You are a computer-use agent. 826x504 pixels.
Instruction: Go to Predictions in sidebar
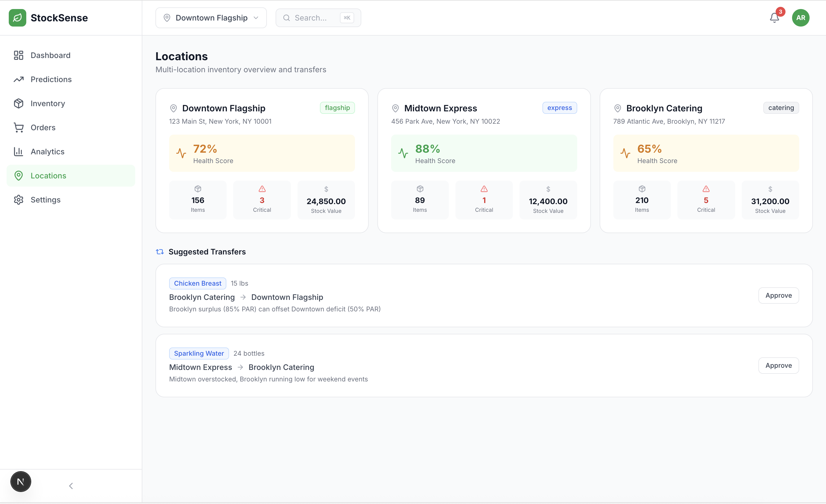51,79
